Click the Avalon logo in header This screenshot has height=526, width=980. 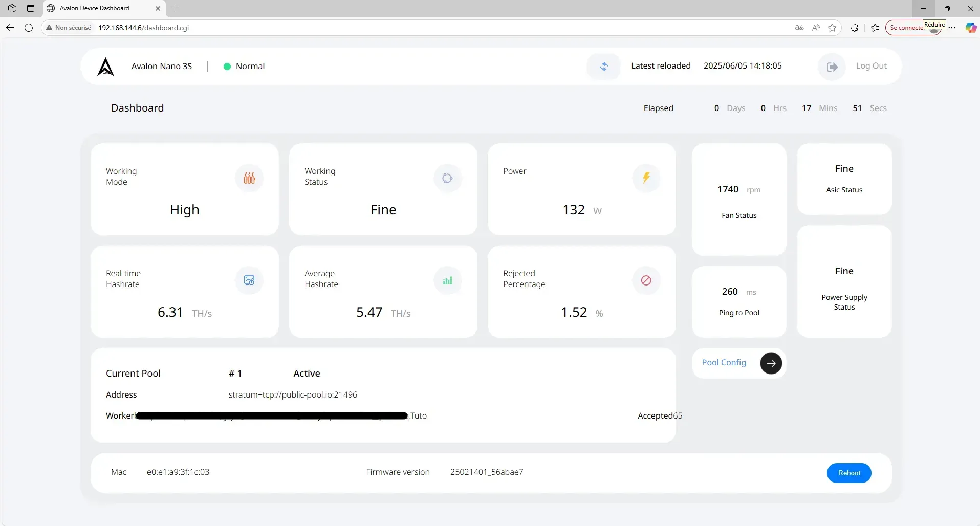point(106,67)
